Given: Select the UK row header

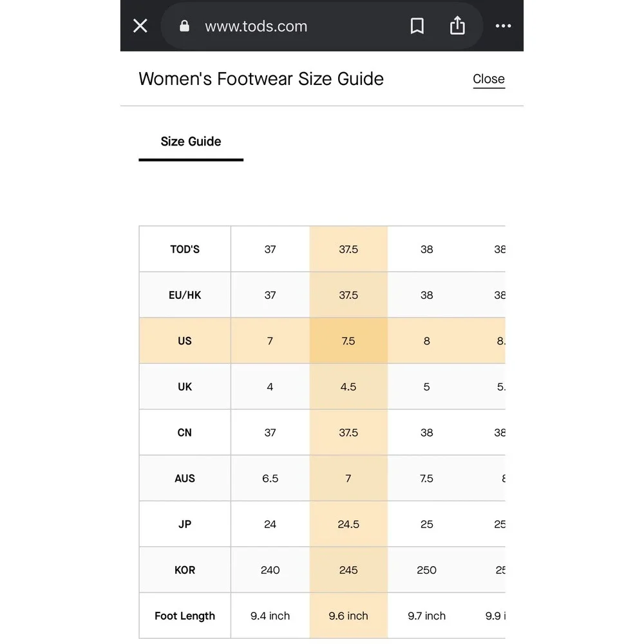Looking at the screenshot, I should click(185, 386).
